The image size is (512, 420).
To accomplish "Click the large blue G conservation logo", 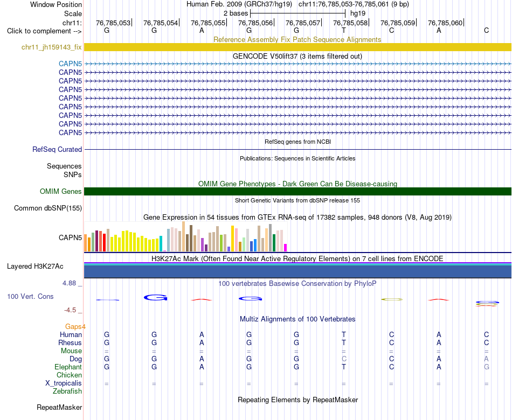I will pyautogui.click(x=155, y=297).
